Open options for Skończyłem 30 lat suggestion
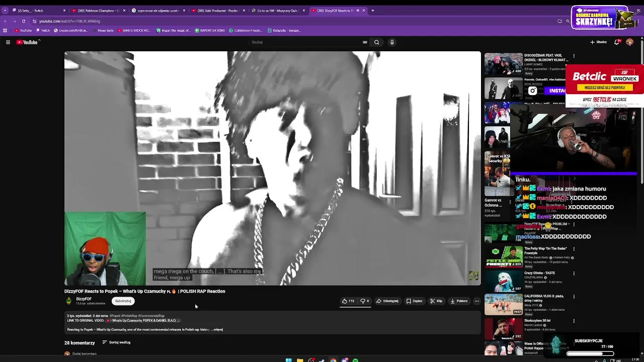This screenshot has width=644, height=362. 574,321
